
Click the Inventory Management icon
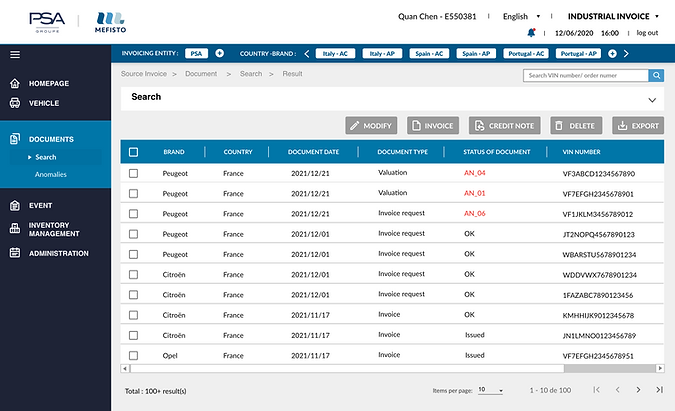pos(15,229)
